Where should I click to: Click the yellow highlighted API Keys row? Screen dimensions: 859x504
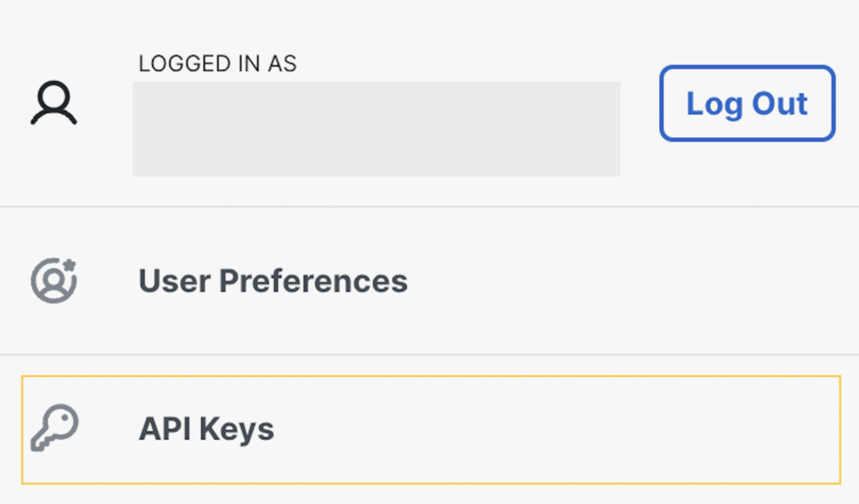pyautogui.click(x=431, y=430)
